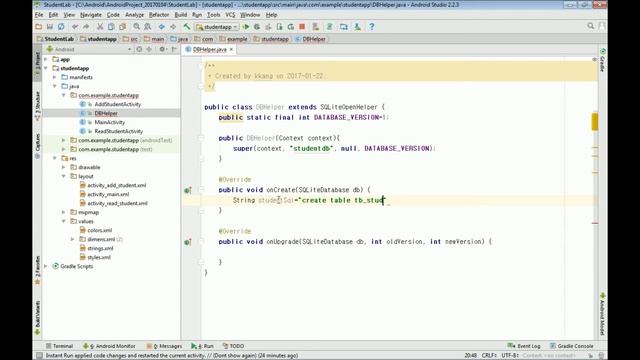Open the Event Log button

point(524,346)
